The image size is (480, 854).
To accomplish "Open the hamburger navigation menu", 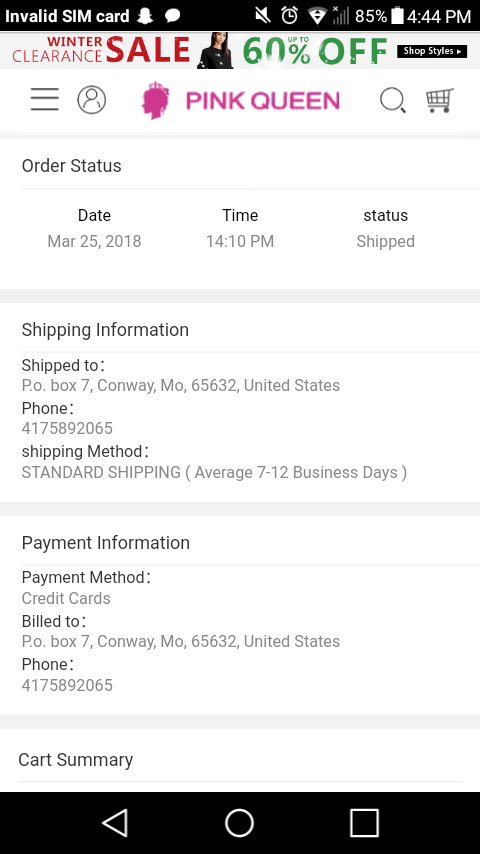I will (x=45, y=100).
